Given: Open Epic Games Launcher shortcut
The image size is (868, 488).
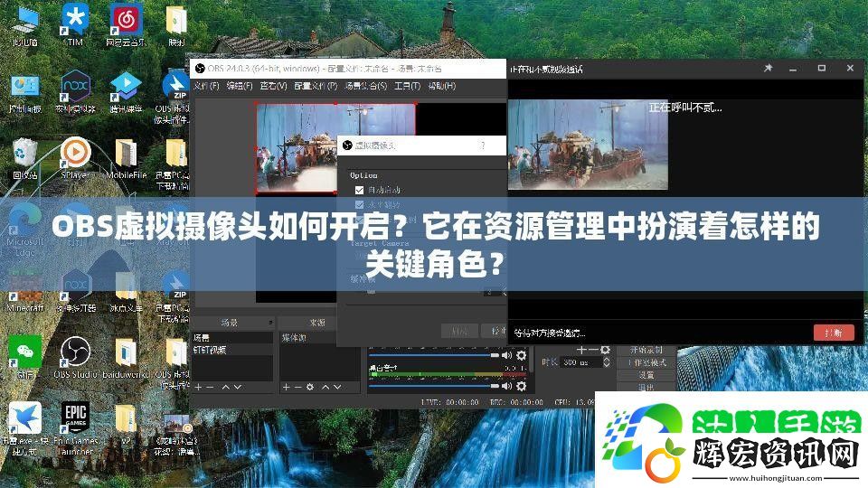Looking at the screenshot, I should pos(75,428).
